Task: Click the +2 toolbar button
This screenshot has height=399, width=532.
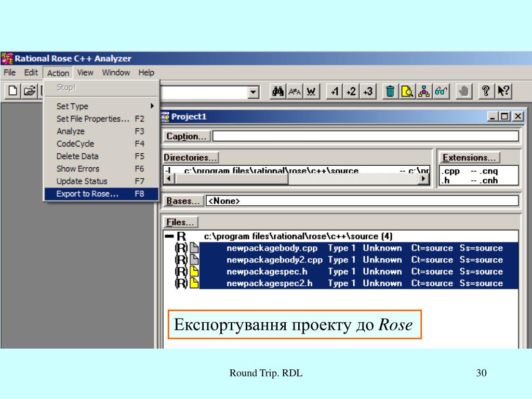Action: (x=351, y=91)
